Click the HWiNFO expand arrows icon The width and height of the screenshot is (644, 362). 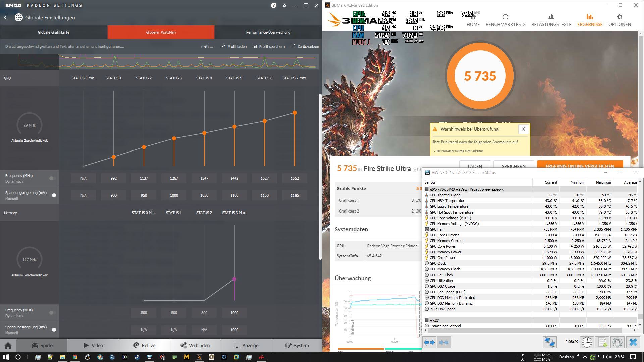tap(429, 342)
